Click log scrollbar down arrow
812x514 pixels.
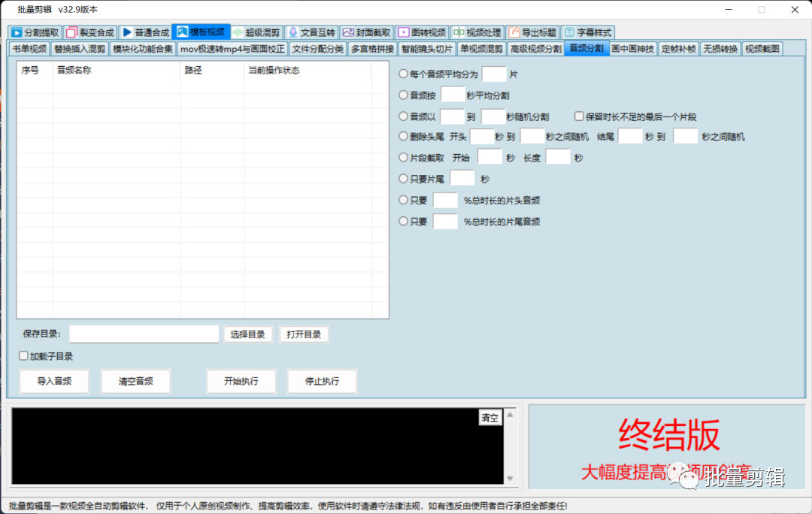(x=510, y=478)
